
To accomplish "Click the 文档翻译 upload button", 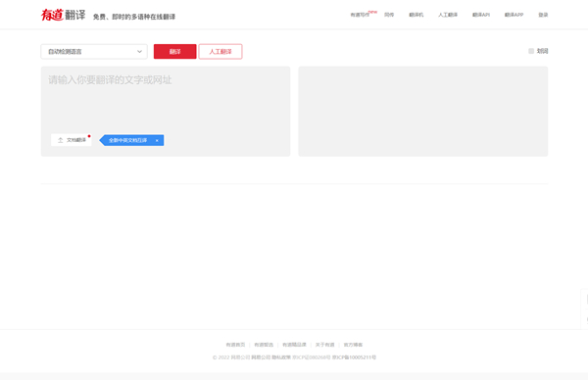I will (72, 140).
